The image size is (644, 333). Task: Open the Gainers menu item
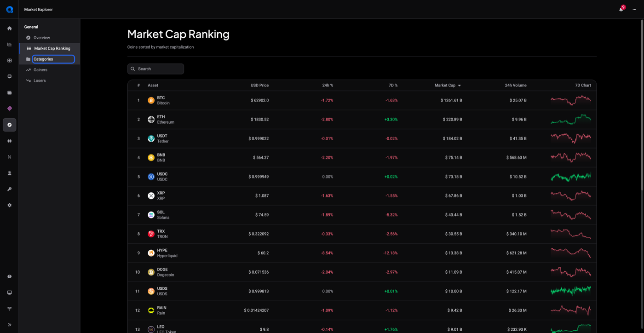coord(49,70)
